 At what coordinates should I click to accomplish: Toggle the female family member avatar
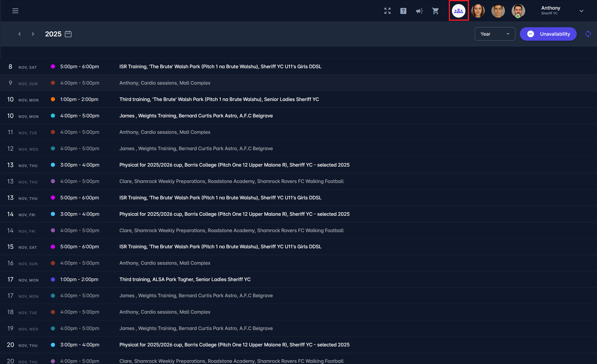click(478, 11)
